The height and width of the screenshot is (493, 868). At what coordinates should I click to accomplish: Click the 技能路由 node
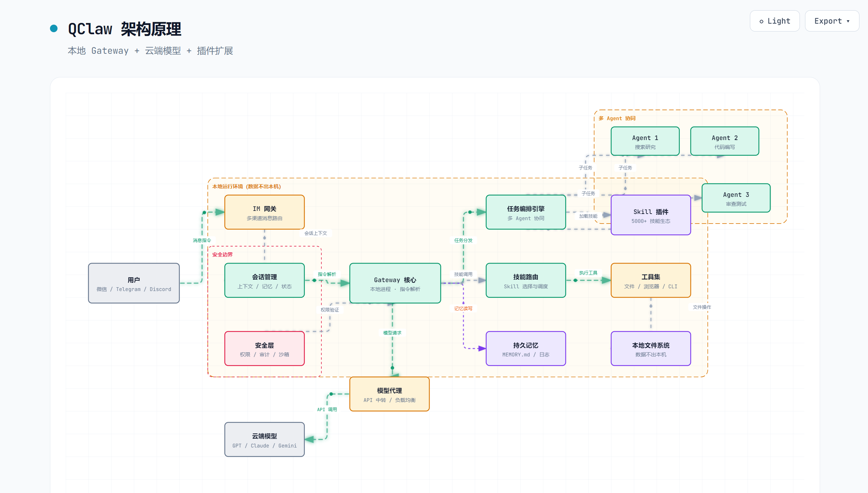tap(526, 280)
